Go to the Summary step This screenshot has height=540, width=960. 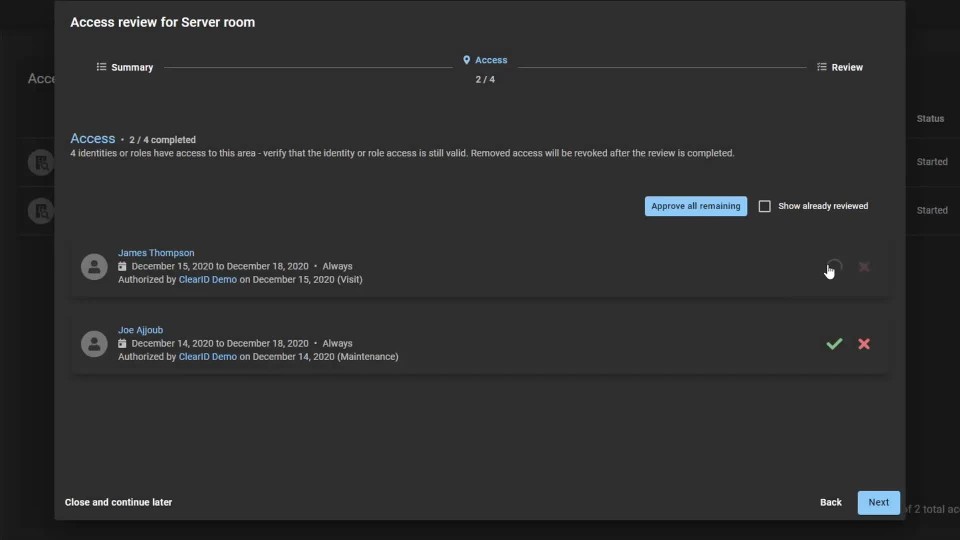[x=125, y=68]
